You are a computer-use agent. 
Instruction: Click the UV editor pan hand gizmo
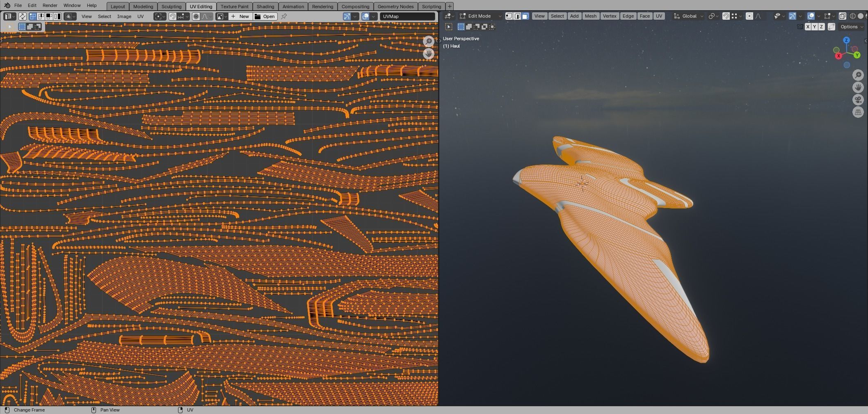point(429,53)
